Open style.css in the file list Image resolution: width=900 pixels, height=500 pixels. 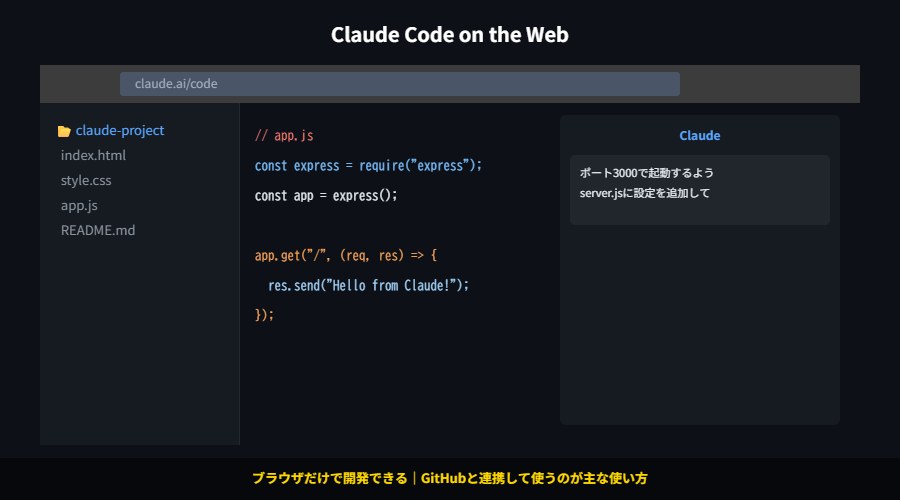86,180
